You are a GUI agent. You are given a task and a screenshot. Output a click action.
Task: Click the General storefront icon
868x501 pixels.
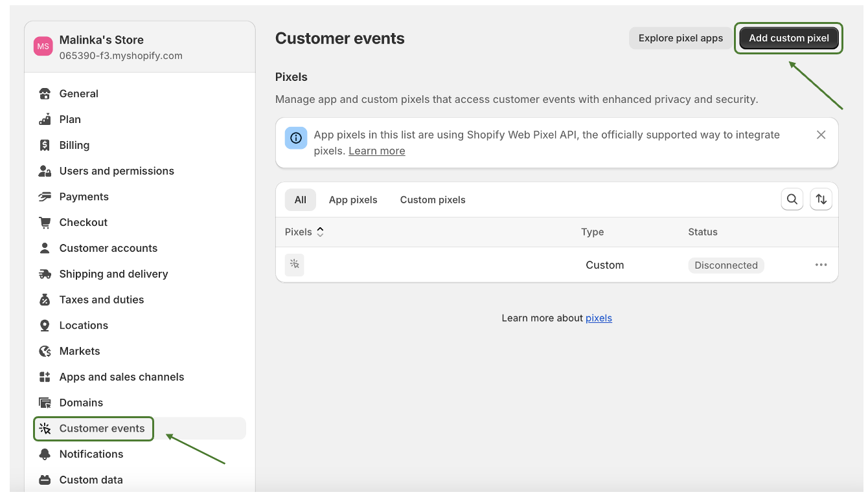click(45, 94)
